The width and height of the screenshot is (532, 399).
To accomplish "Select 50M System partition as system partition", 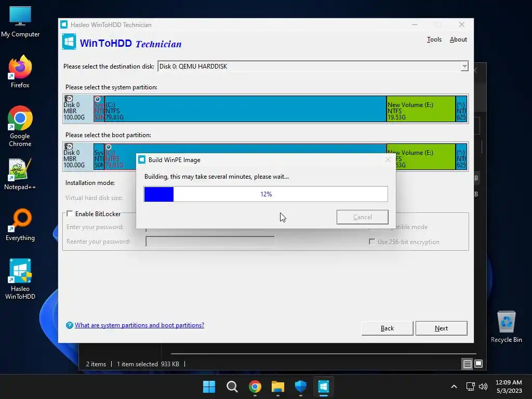I will tap(99, 109).
